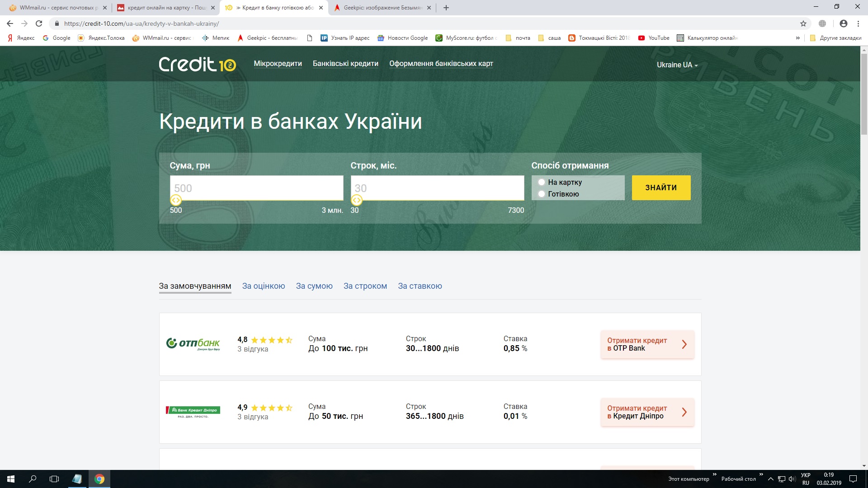Image resolution: width=868 pixels, height=488 pixels.
Task: Open the Google bookmark
Action: (x=57, y=38)
